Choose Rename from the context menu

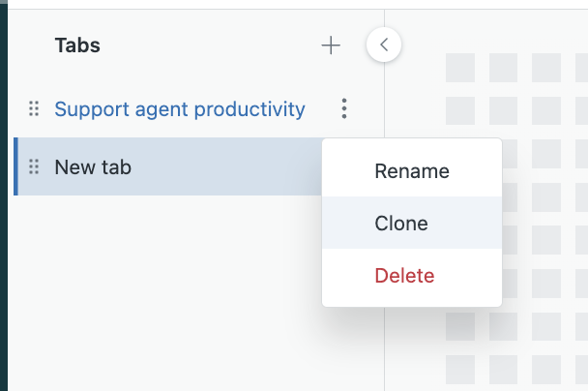[411, 171]
